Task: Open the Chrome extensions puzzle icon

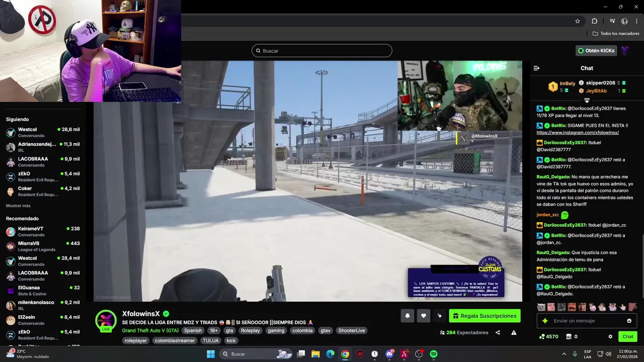Action: coord(594,21)
